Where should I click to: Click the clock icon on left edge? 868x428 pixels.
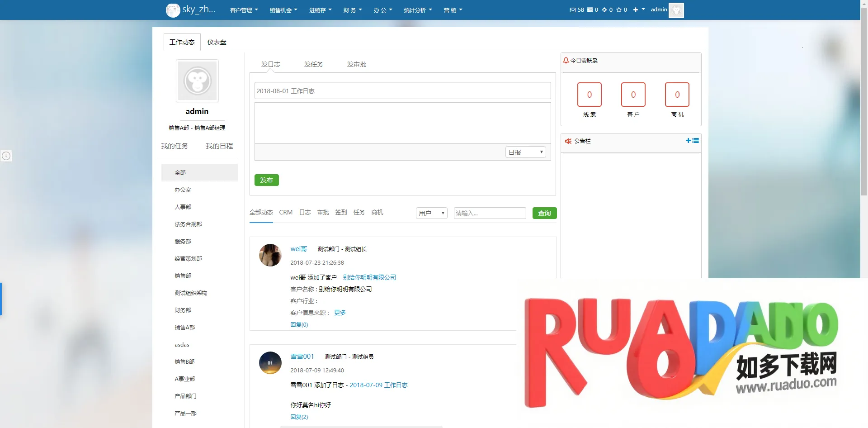click(6, 156)
